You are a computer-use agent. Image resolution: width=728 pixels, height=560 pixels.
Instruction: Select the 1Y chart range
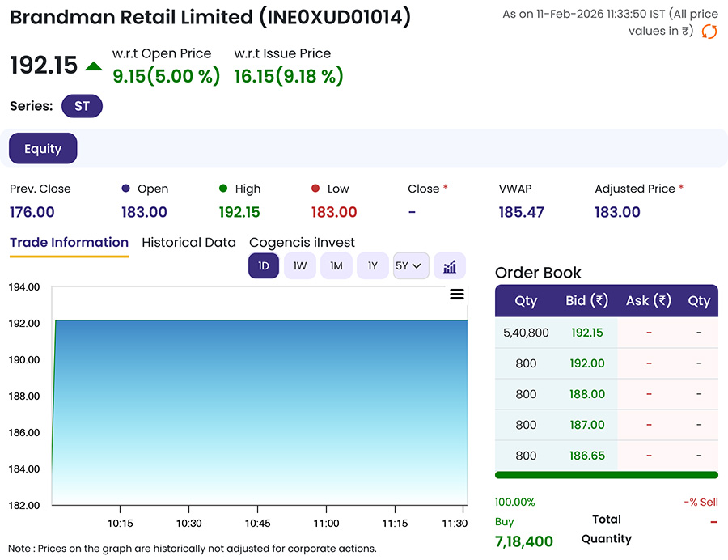coord(372,266)
